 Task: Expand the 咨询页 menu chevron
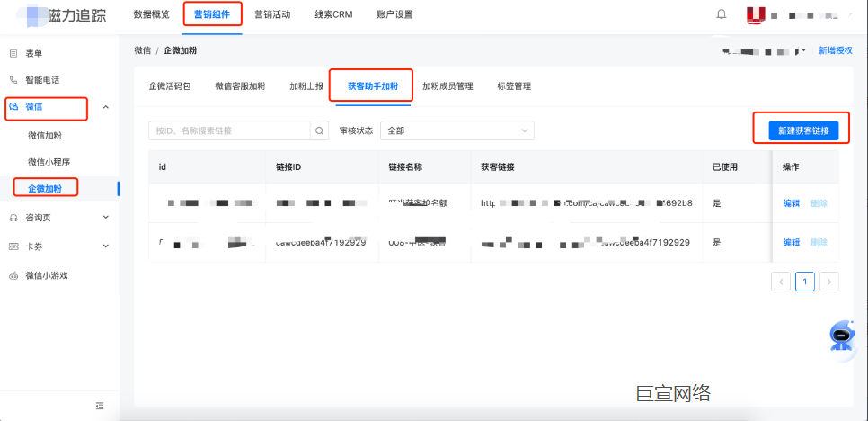106,217
